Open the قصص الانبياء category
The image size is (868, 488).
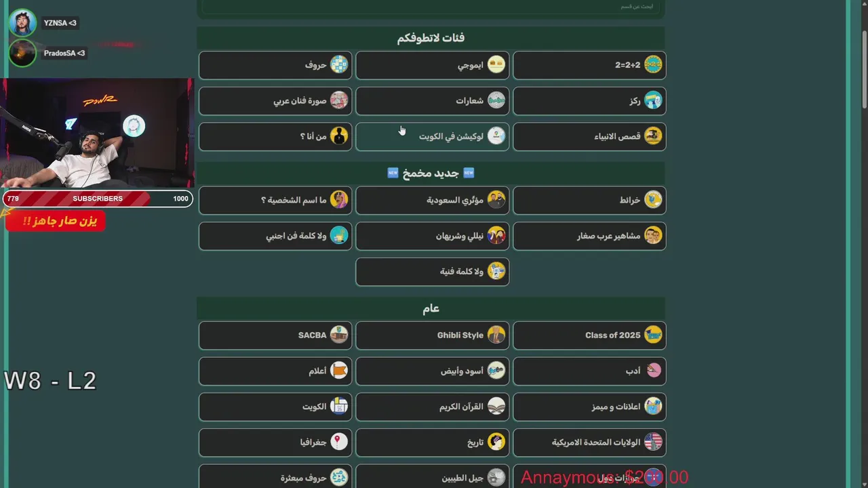(x=589, y=136)
